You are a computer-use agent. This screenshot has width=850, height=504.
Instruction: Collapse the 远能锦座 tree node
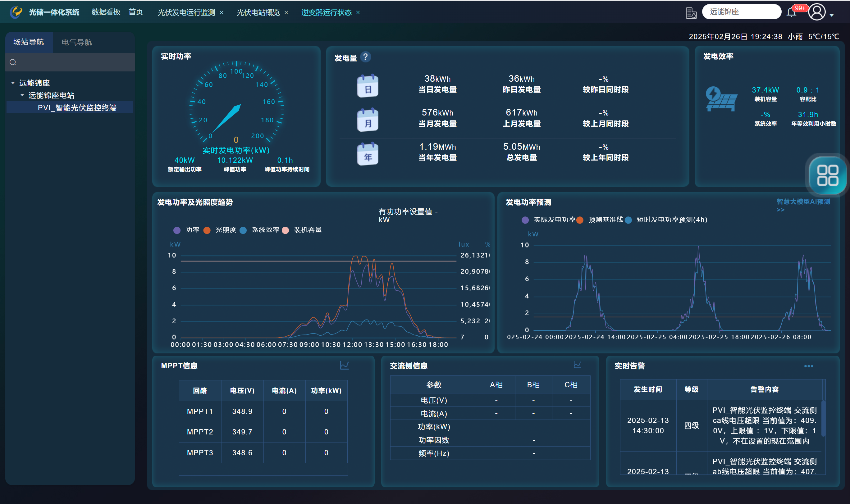[13, 83]
